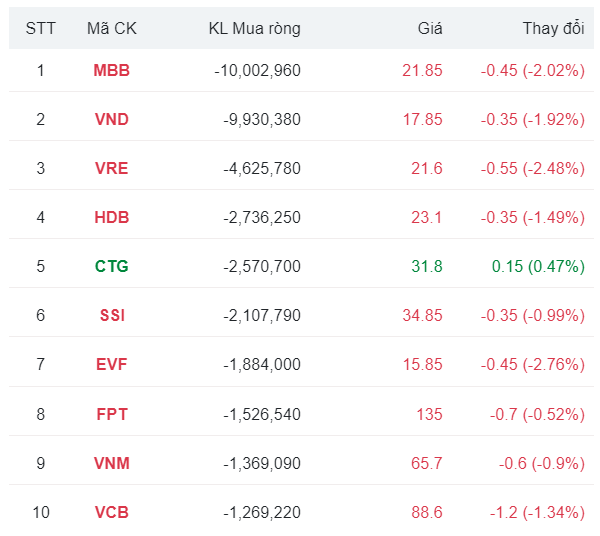Click rank number 5 in CTG row

coord(41,266)
